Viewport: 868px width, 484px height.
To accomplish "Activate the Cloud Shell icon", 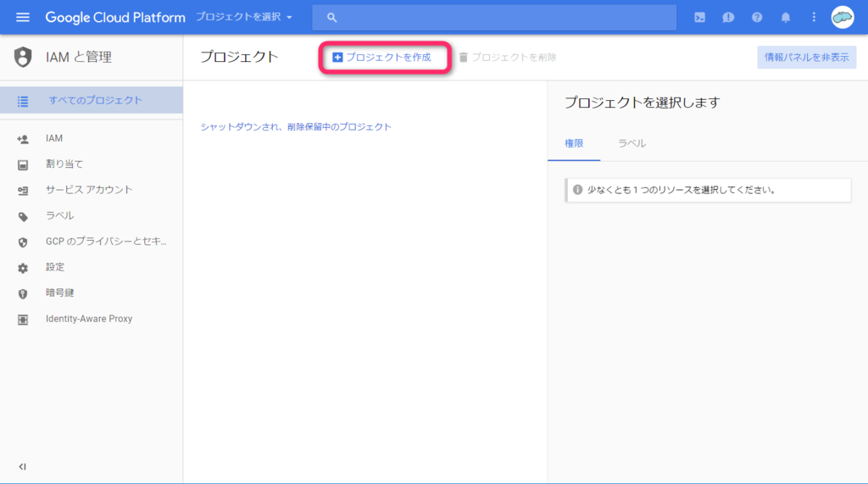I will pyautogui.click(x=699, y=18).
